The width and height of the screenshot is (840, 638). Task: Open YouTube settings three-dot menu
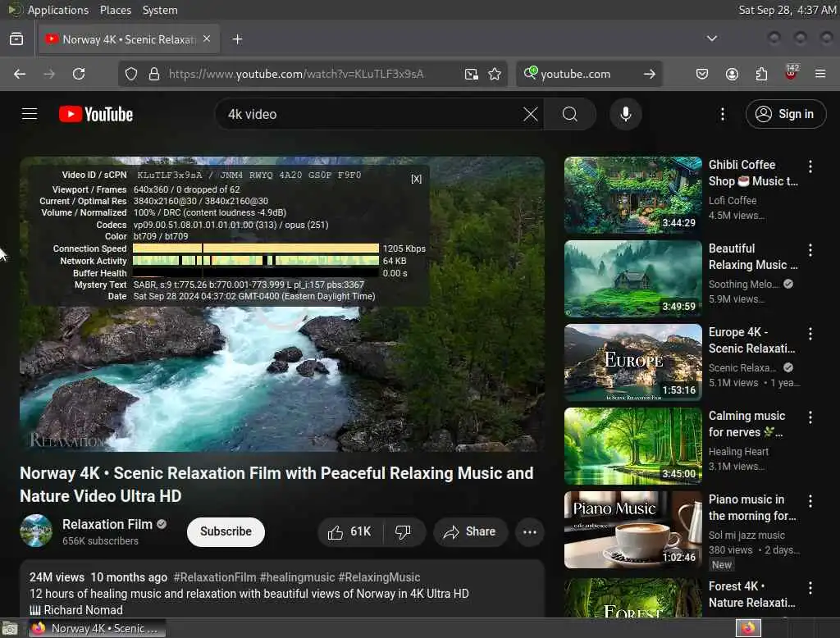coord(722,114)
